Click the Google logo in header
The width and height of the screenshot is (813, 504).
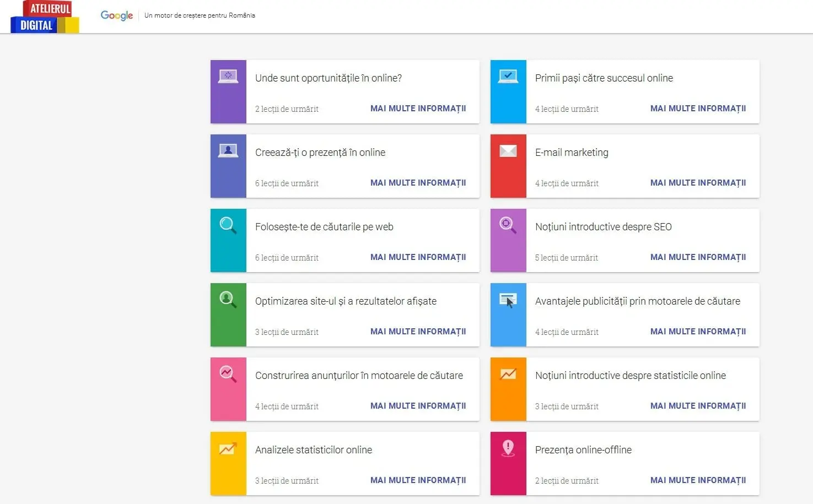pyautogui.click(x=116, y=15)
